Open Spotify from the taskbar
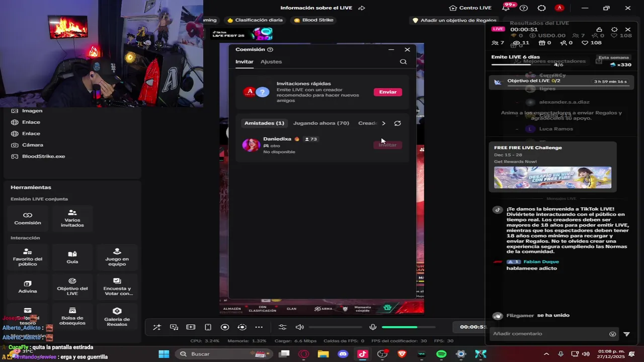 pos(441,354)
